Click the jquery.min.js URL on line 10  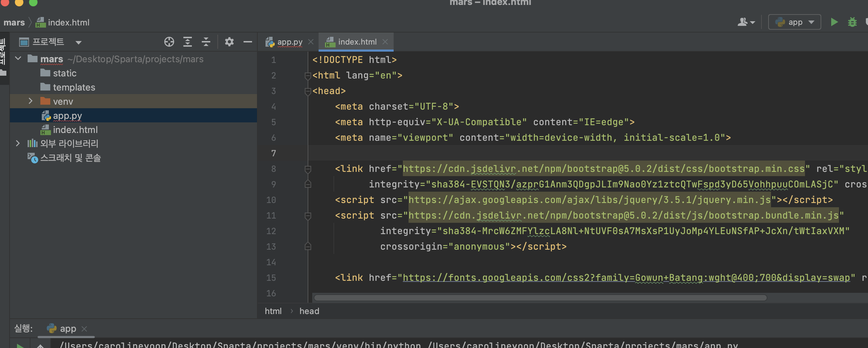pyautogui.click(x=589, y=200)
